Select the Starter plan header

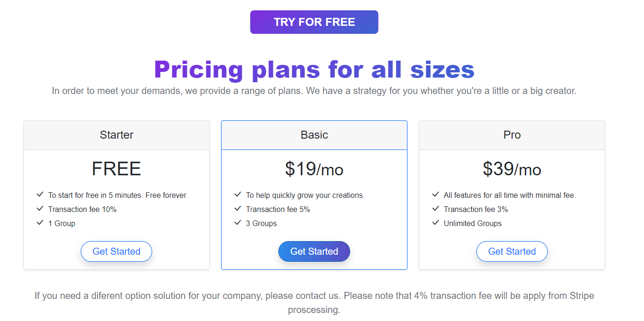(x=116, y=135)
